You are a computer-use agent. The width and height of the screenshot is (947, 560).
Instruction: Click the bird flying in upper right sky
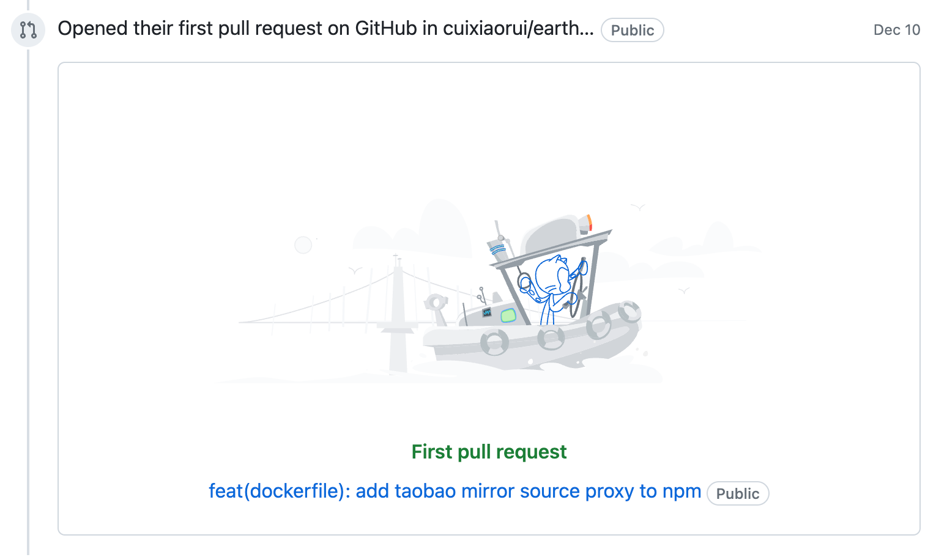tap(638, 208)
